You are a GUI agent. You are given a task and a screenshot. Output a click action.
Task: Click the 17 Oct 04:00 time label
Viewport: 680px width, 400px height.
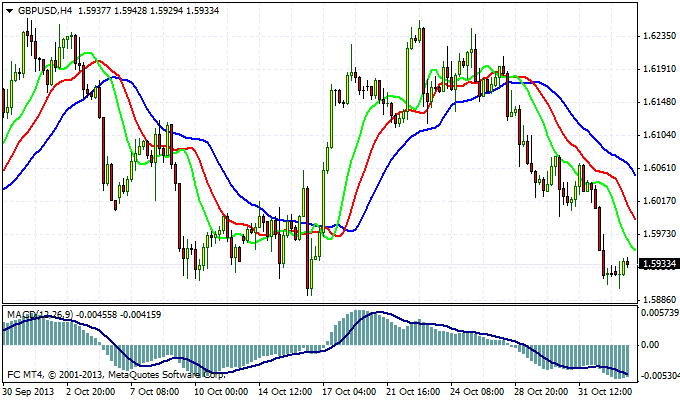pos(349,392)
